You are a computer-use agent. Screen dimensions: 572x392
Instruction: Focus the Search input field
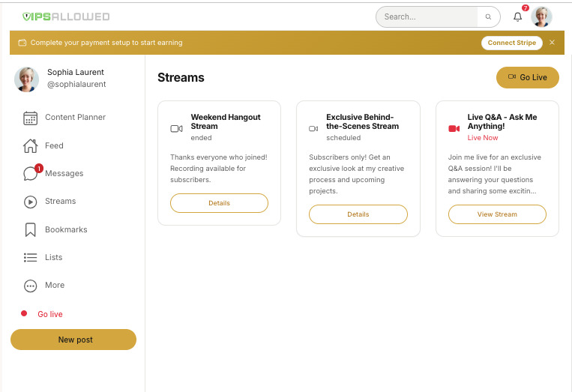pyautogui.click(x=427, y=17)
